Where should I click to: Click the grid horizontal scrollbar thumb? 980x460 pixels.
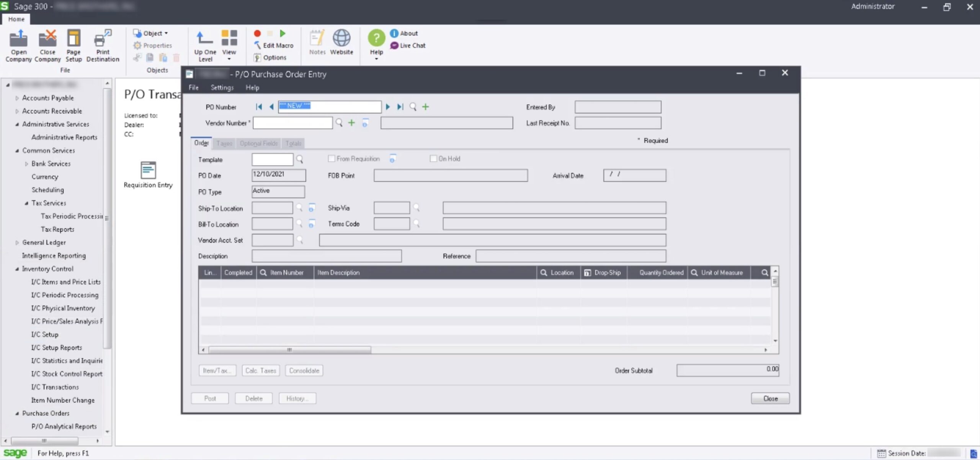289,350
